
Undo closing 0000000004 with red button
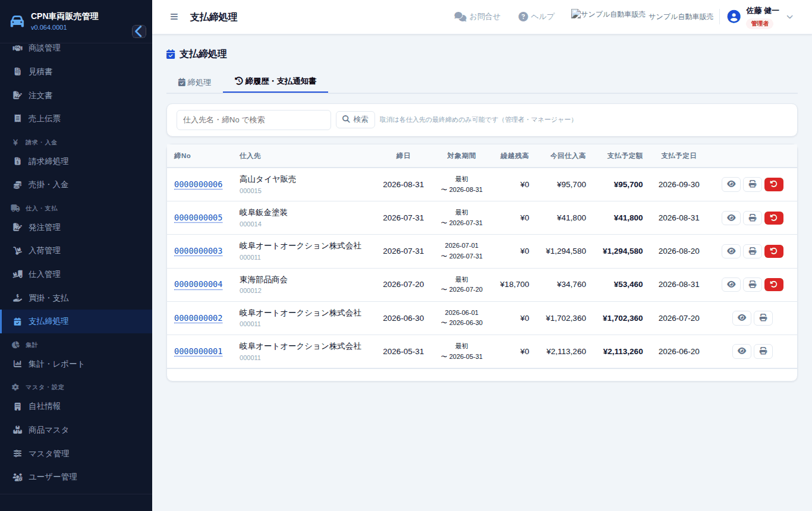(x=774, y=285)
